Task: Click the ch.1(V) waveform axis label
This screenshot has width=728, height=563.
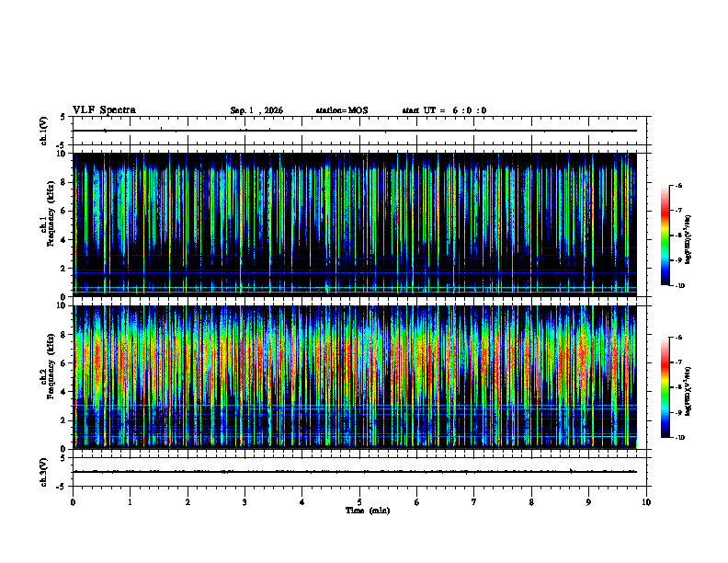Action: pos(44,131)
